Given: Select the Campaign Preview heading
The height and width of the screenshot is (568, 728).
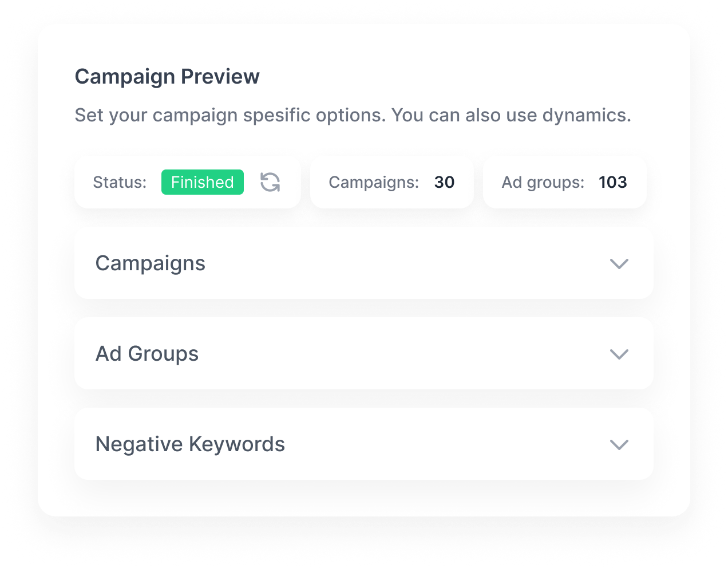Looking at the screenshot, I should [167, 77].
